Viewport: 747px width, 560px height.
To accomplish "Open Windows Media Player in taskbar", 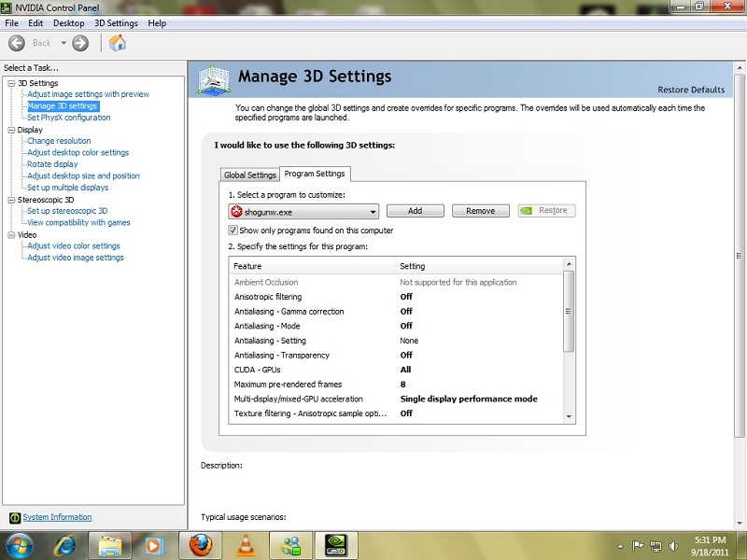I will coord(154,546).
